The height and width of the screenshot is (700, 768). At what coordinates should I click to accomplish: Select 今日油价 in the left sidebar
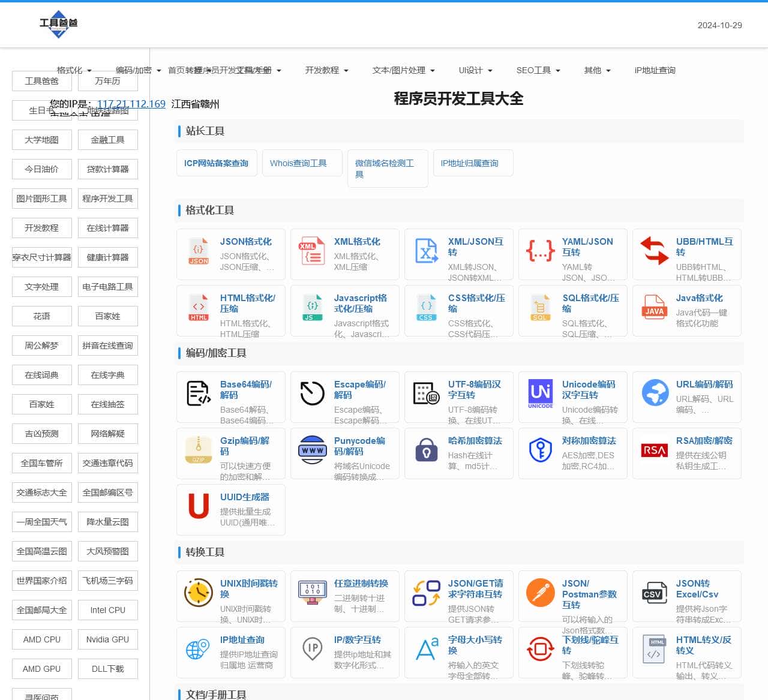tap(42, 169)
